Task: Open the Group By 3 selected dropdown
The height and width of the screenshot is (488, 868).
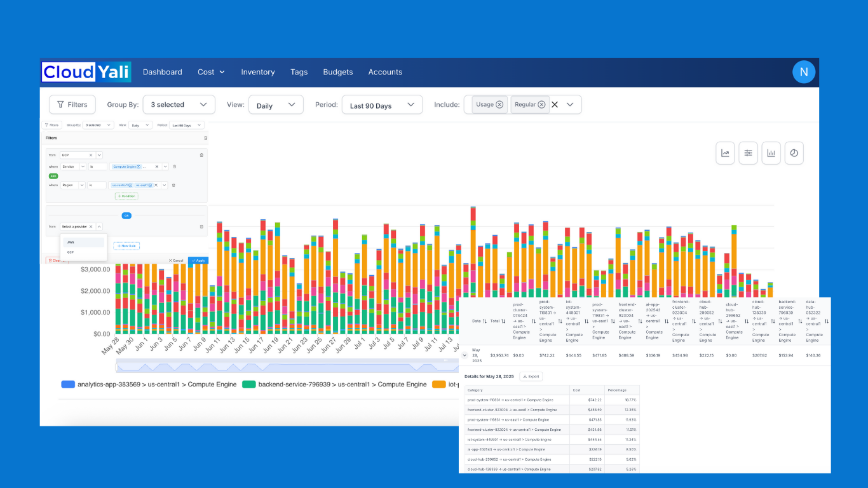Action: [x=179, y=105]
